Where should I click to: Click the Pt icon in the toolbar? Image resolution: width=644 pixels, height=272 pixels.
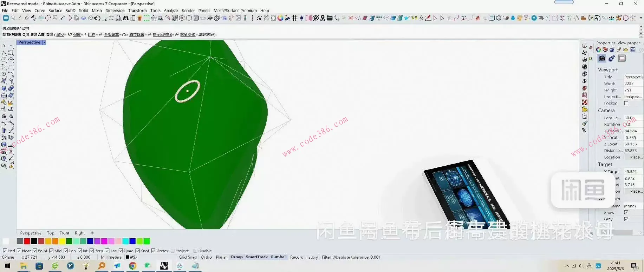[597, 18]
